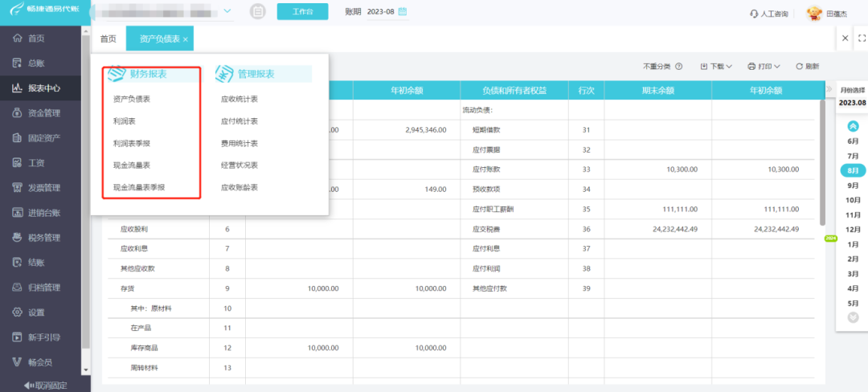Click the 总账 ledger sidebar icon
Image resolution: width=868 pixels, height=392 pixels.
(x=17, y=63)
